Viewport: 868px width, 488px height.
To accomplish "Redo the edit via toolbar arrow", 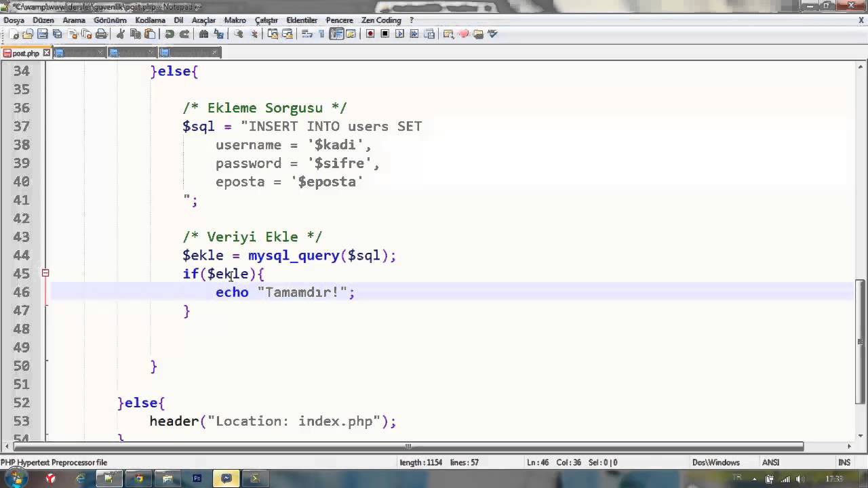I will click(x=184, y=34).
